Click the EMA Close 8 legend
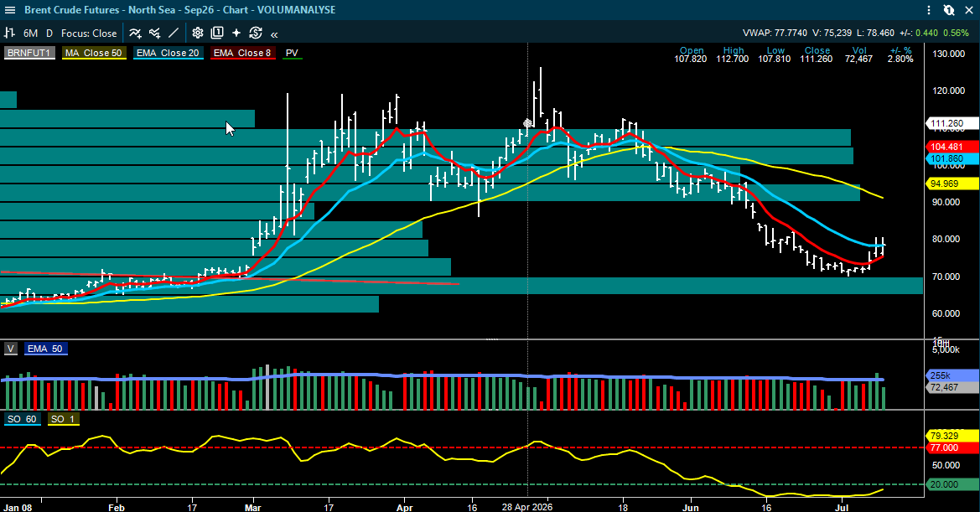Image resolution: width=980 pixels, height=512 pixels. (242, 53)
